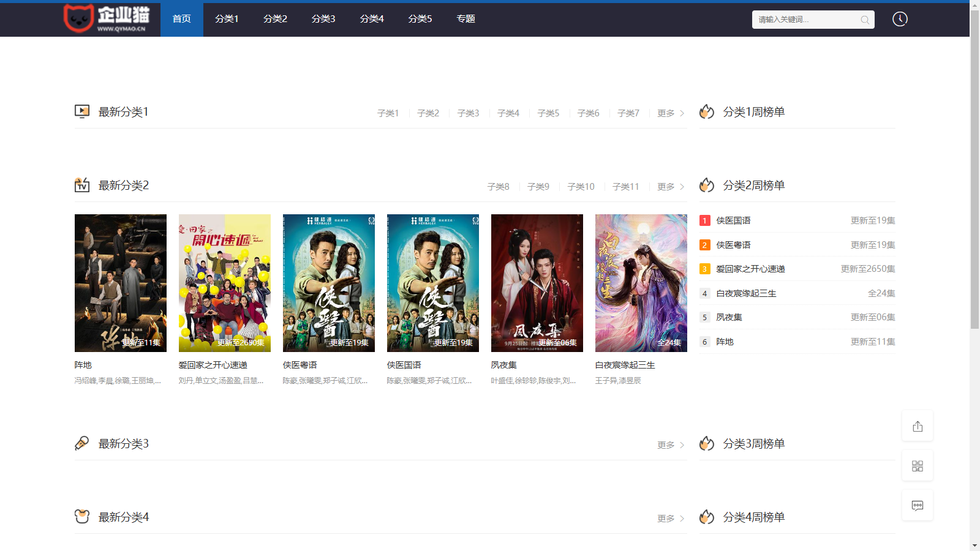Open the 分类4 nav tab
Image resolution: width=980 pixels, height=551 pixels.
(x=372, y=19)
